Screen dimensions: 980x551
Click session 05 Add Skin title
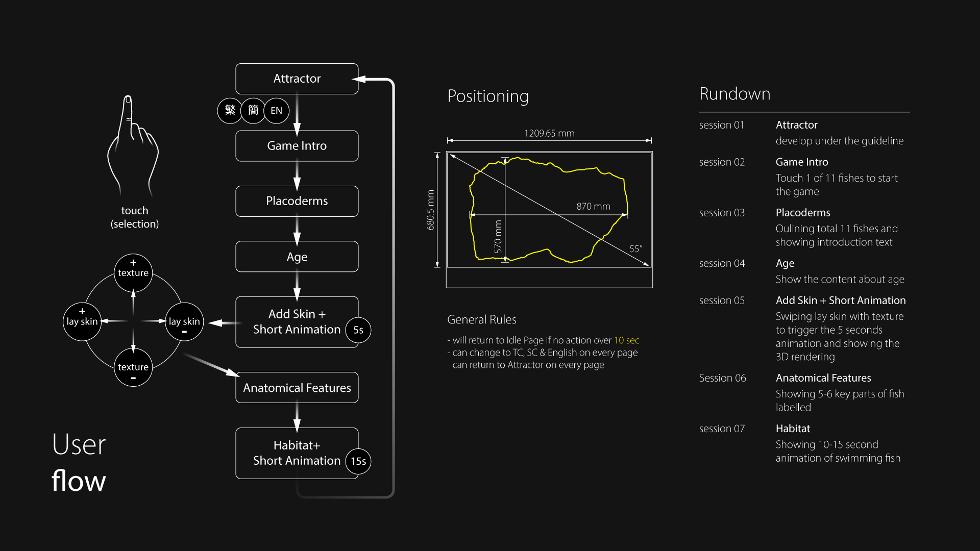pyautogui.click(x=840, y=300)
